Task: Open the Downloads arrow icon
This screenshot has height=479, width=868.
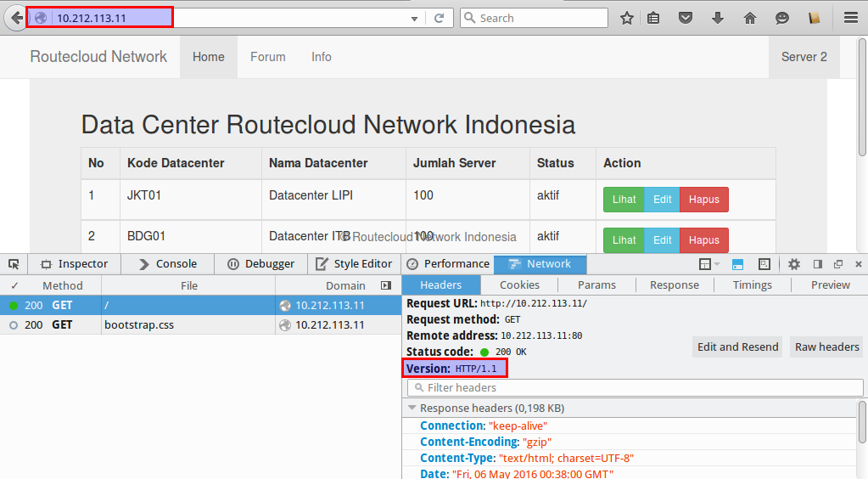Action: pos(718,19)
